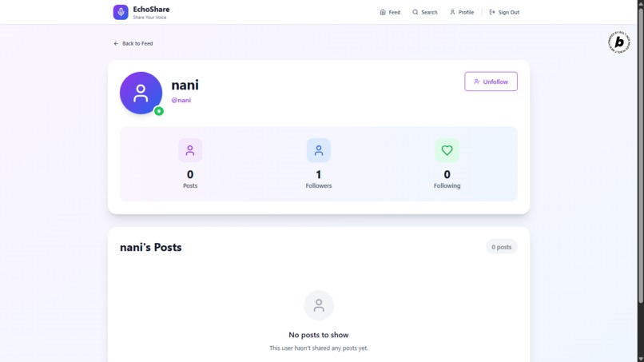Click nani's purple profile avatar
Image resolution: width=644 pixels, height=362 pixels.
pyautogui.click(x=141, y=93)
